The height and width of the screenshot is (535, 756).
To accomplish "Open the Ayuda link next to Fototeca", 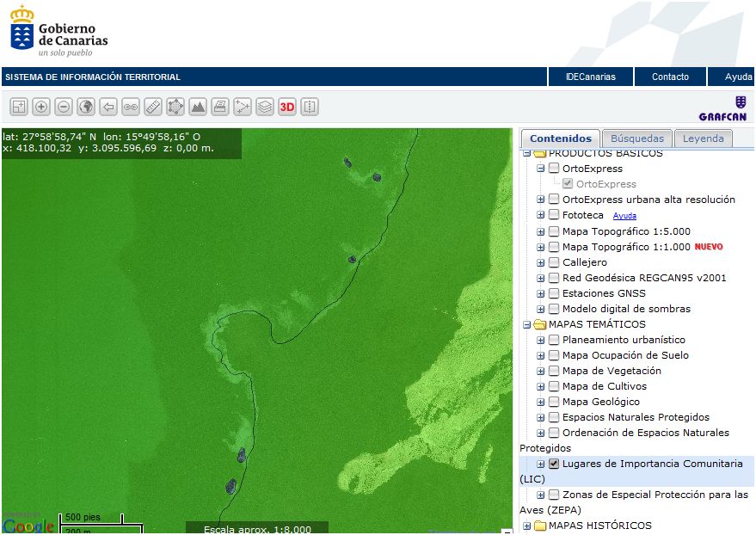I will 624,216.
